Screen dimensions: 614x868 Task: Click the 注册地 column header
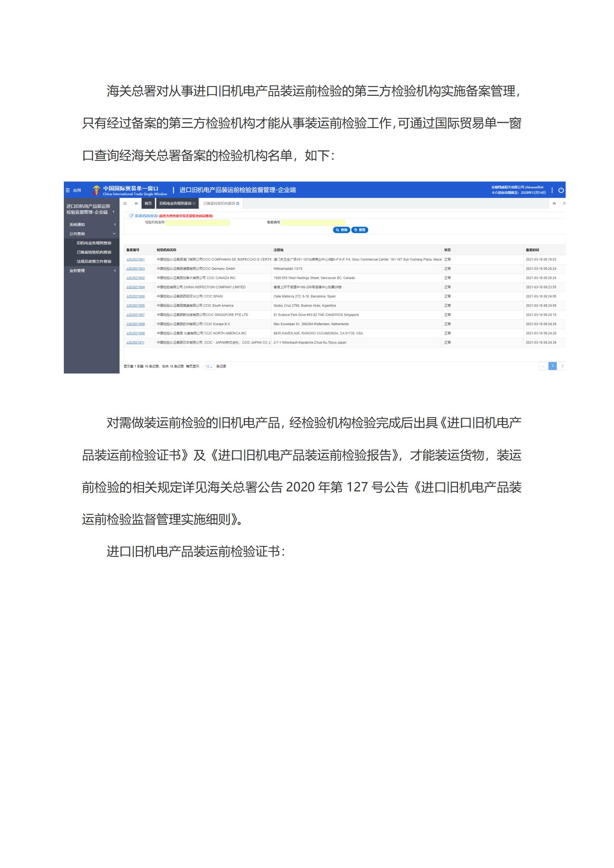(356, 250)
